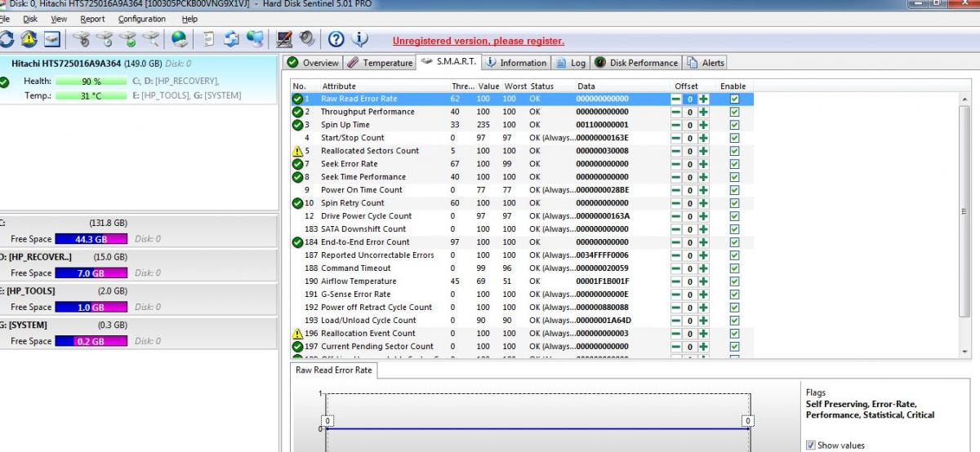980x452 pixels.
Task: Toggle Enable checkbox for Spin Up Time
Action: pyautogui.click(x=734, y=125)
